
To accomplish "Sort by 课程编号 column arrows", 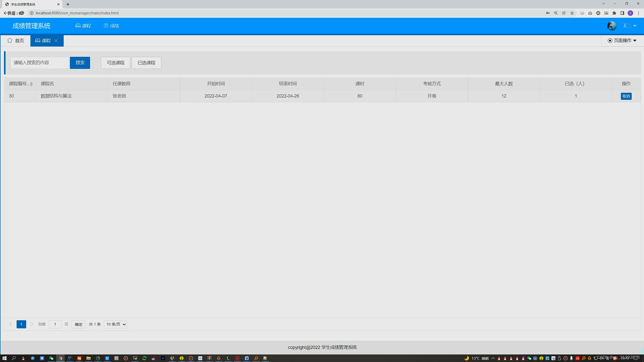I will click(31, 84).
